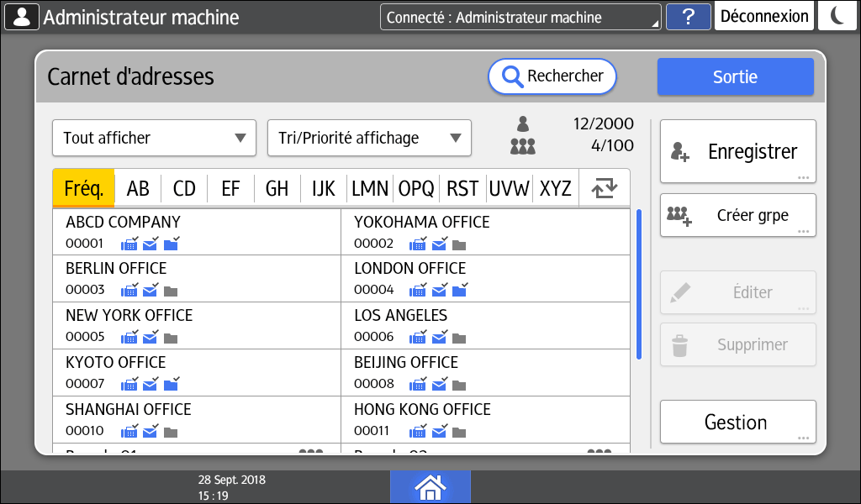Open the 'Tout afficher' dropdown
This screenshot has width=861, height=504.
pos(154,138)
